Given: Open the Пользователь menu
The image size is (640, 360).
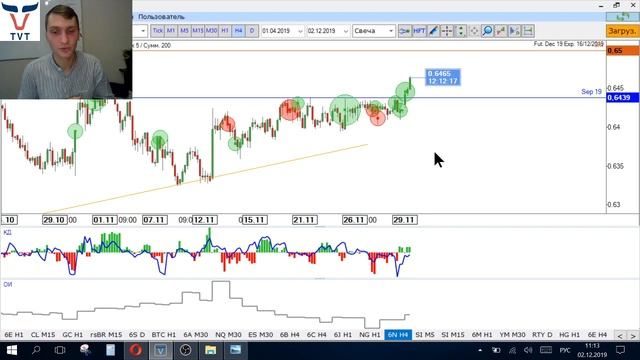Looking at the screenshot, I should click(x=161, y=17).
